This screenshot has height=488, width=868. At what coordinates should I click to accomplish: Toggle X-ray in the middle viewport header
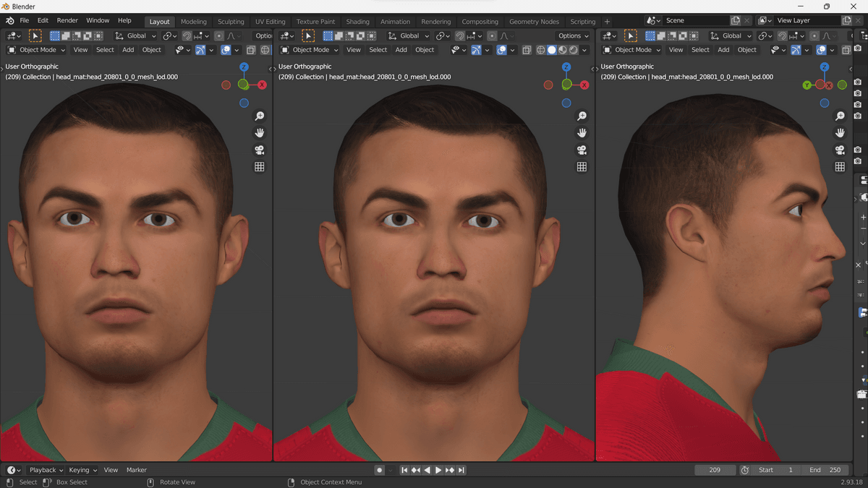coord(527,50)
